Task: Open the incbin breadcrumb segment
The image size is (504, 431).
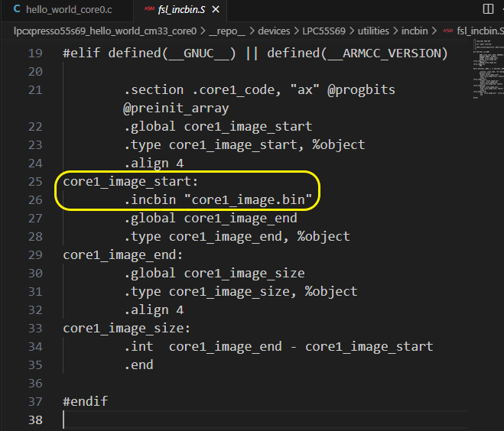Action: 415,31
